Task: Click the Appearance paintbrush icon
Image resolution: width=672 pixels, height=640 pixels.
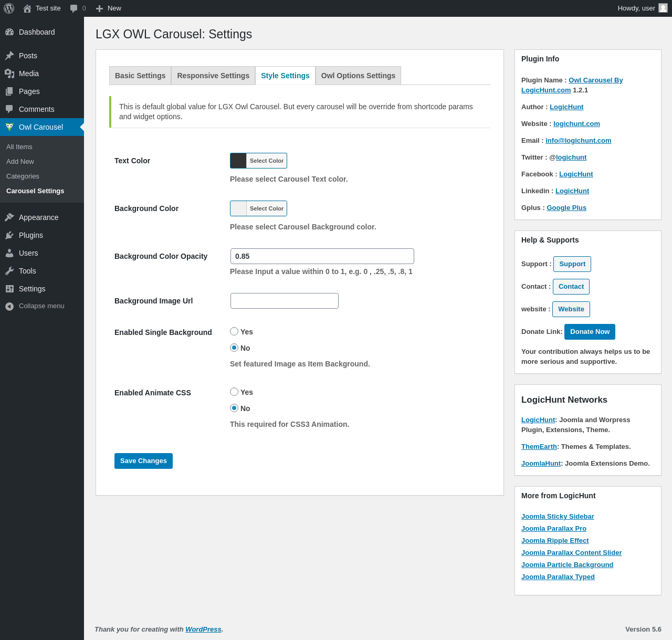Action: click(x=9, y=217)
